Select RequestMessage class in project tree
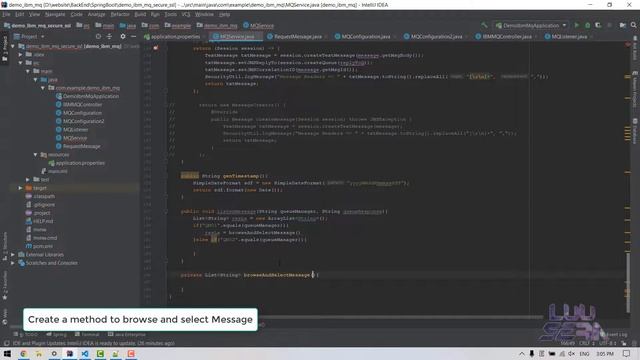The image size is (640, 360). (x=82, y=146)
